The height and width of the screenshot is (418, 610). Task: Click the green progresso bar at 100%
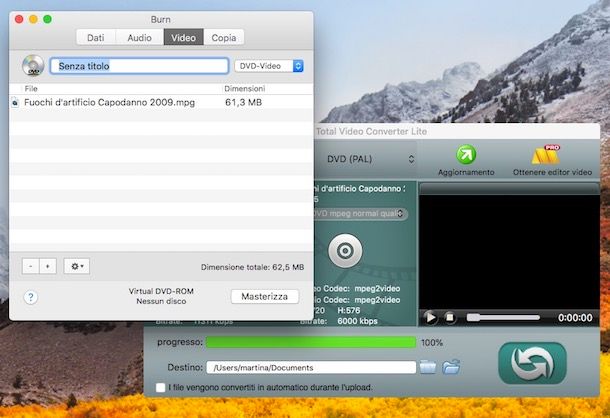tap(311, 342)
